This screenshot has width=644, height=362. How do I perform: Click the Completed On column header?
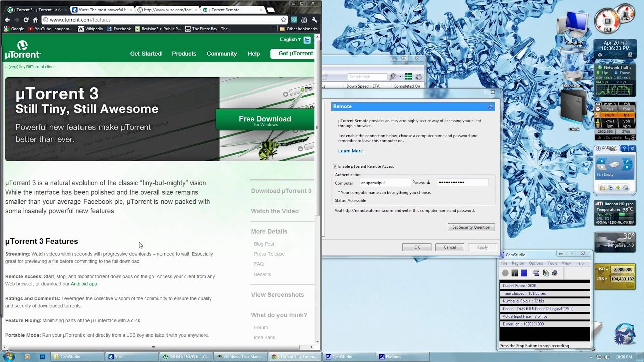pyautogui.click(x=407, y=86)
